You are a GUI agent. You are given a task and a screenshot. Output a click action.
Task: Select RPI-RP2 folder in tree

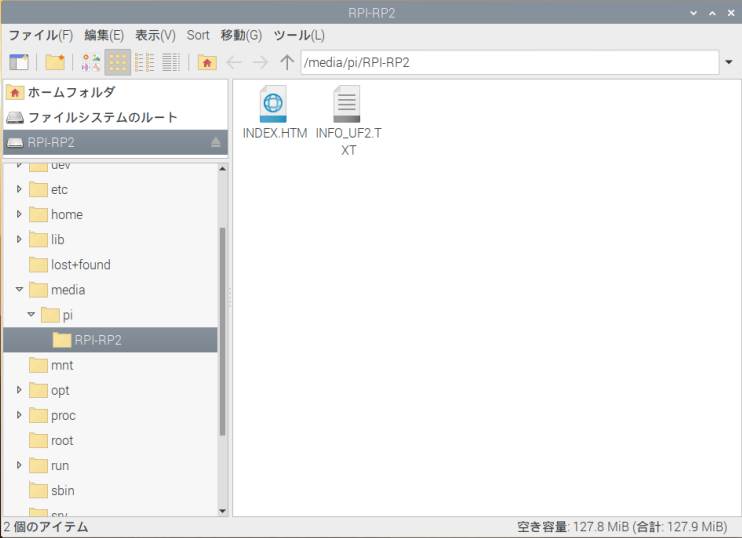(110, 340)
